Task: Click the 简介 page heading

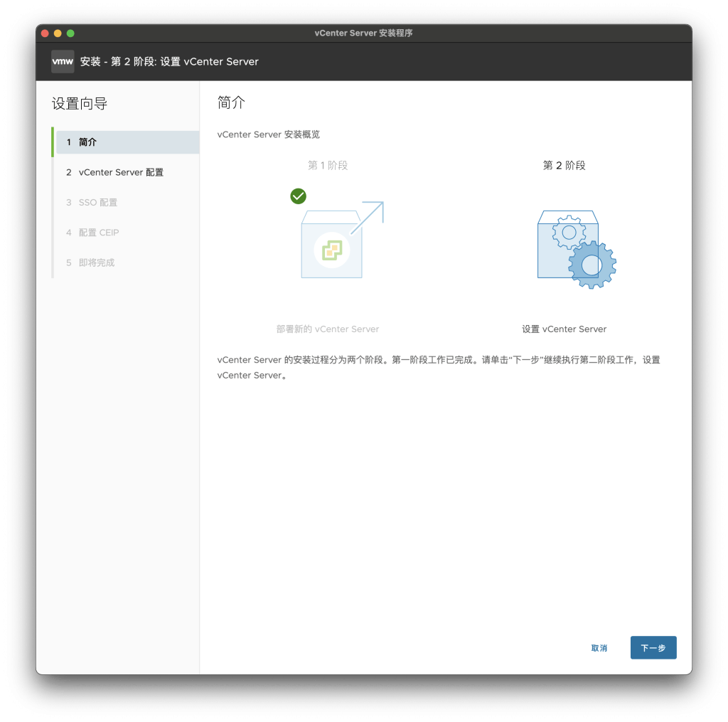Action: 231,102
